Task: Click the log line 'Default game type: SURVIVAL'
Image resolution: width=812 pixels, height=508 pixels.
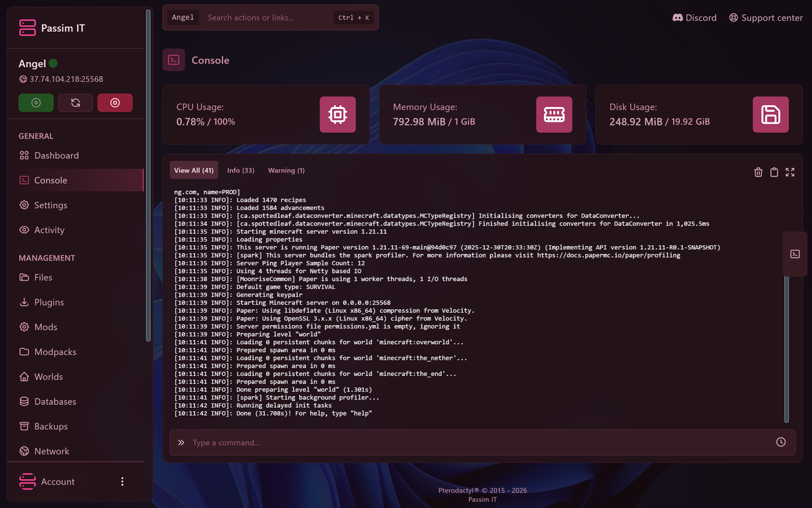Action: pyautogui.click(x=254, y=287)
